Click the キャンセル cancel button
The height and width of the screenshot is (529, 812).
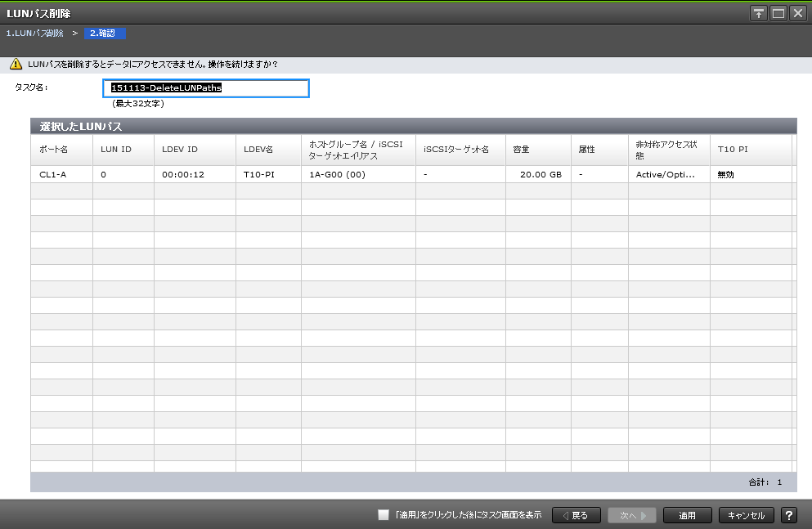point(746,516)
